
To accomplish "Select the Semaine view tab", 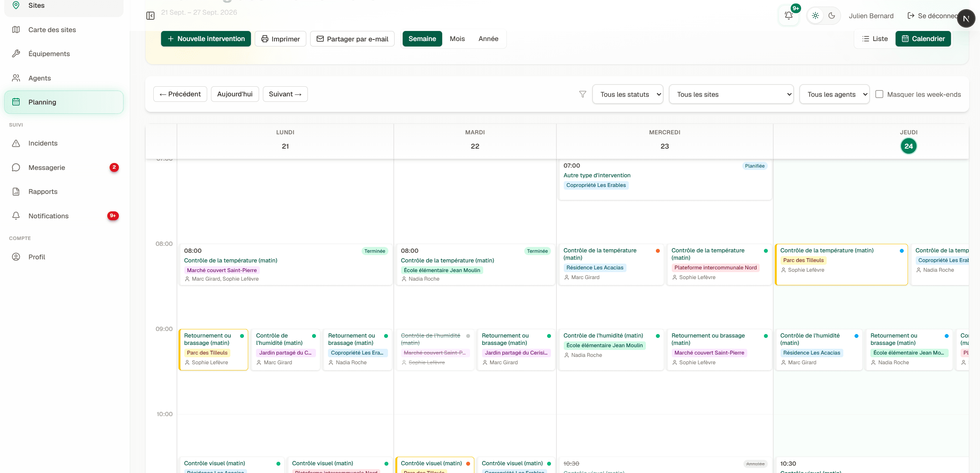I will pos(422,39).
